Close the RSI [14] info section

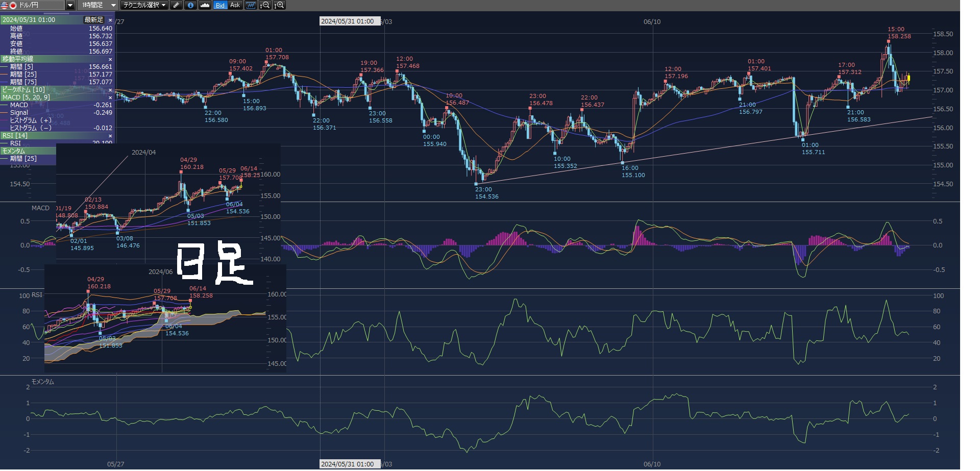(110, 136)
